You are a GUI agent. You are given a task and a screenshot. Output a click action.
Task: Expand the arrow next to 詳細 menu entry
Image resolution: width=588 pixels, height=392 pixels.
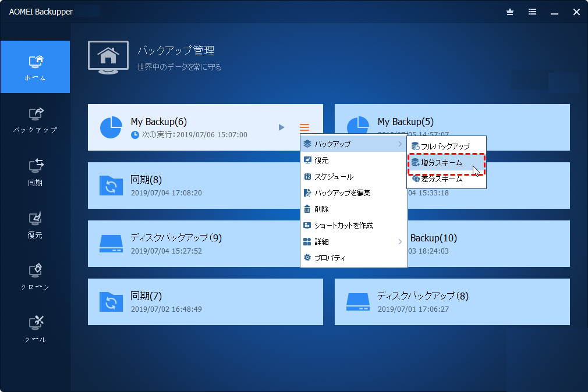tap(400, 242)
